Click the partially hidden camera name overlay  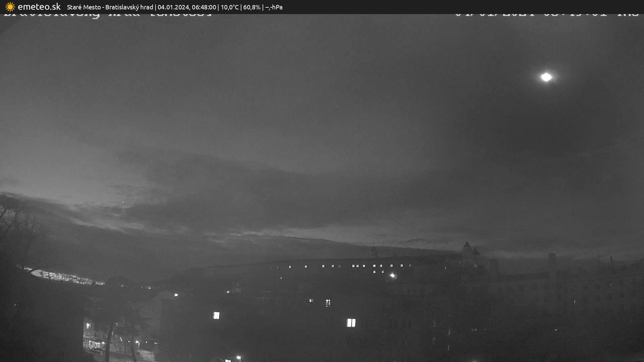coord(107,15)
